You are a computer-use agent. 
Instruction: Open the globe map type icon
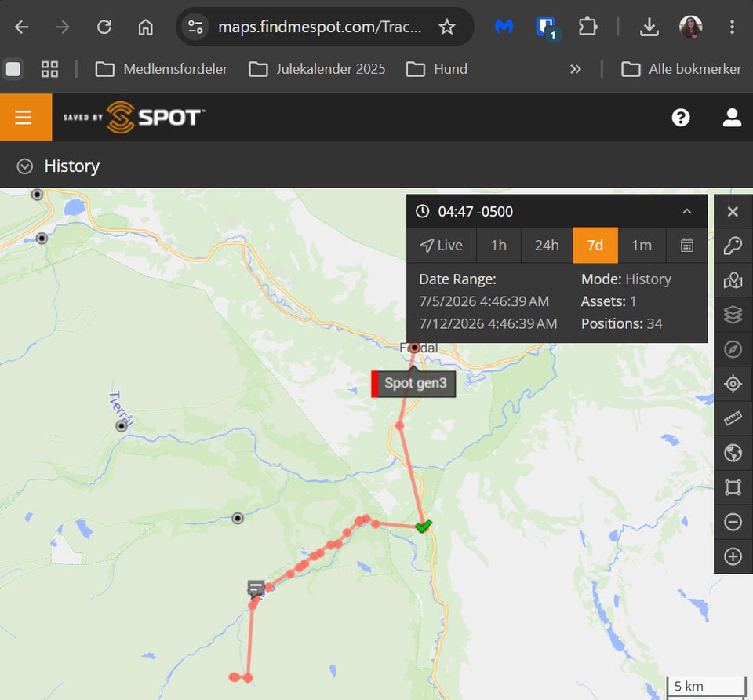tap(733, 453)
